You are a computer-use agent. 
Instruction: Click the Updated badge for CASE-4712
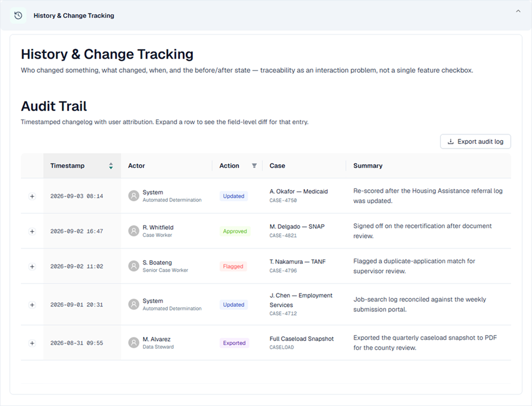click(x=233, y=305)
